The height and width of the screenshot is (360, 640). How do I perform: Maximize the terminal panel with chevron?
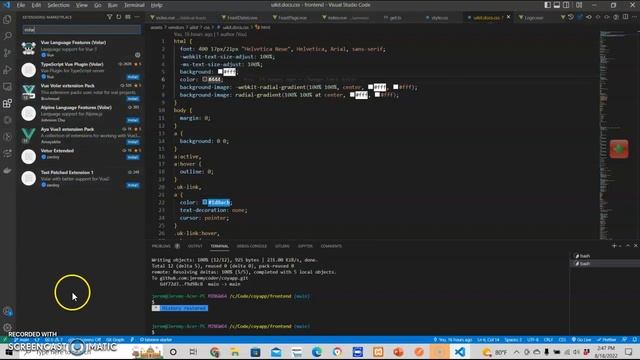click(628, 246)
